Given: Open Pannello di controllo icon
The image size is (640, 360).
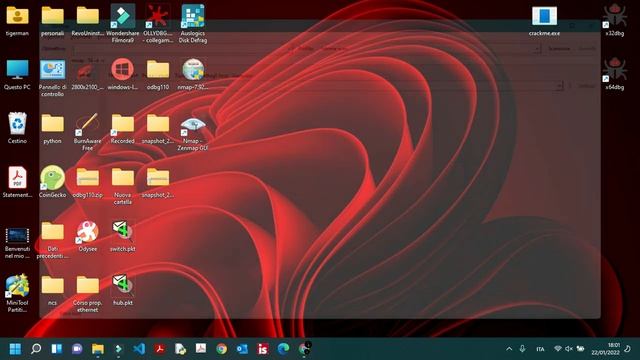Looking at the screenshot, I should click(x=53, y=70).
